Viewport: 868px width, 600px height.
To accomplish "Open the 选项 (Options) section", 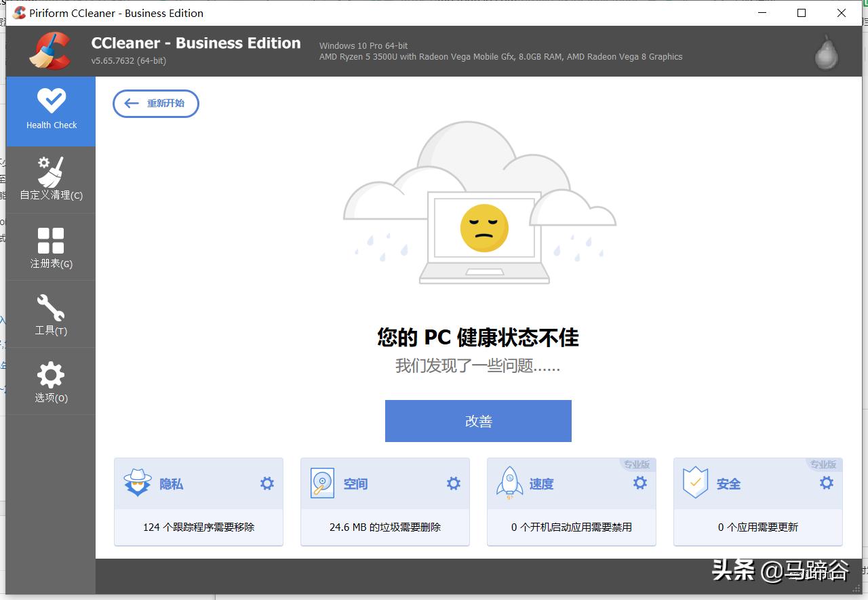I will 50,380.
